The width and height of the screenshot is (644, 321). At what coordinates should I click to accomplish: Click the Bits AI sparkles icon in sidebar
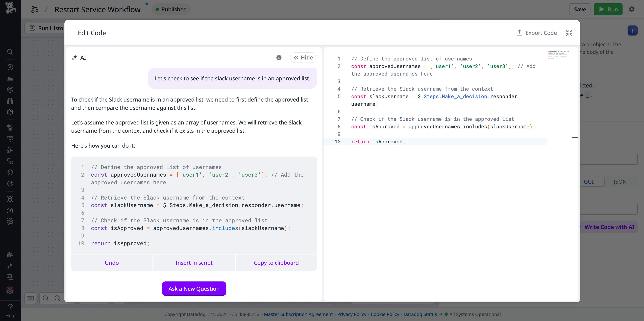(10, 265)
